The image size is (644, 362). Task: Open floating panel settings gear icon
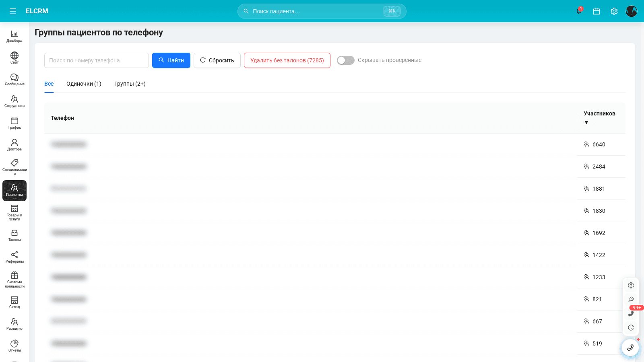click(x=631, y=285)
